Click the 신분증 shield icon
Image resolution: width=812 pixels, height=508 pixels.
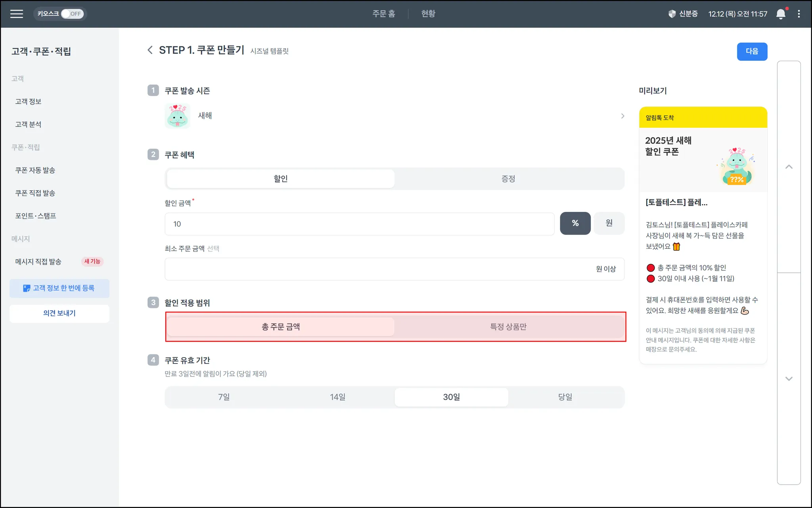coord(672,14)
